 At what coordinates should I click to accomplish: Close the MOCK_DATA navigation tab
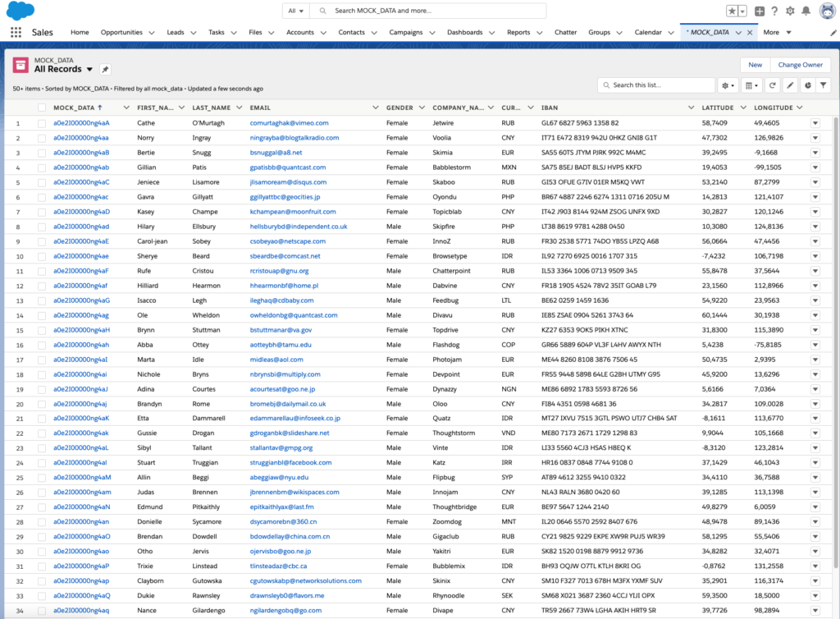[750, 33]
